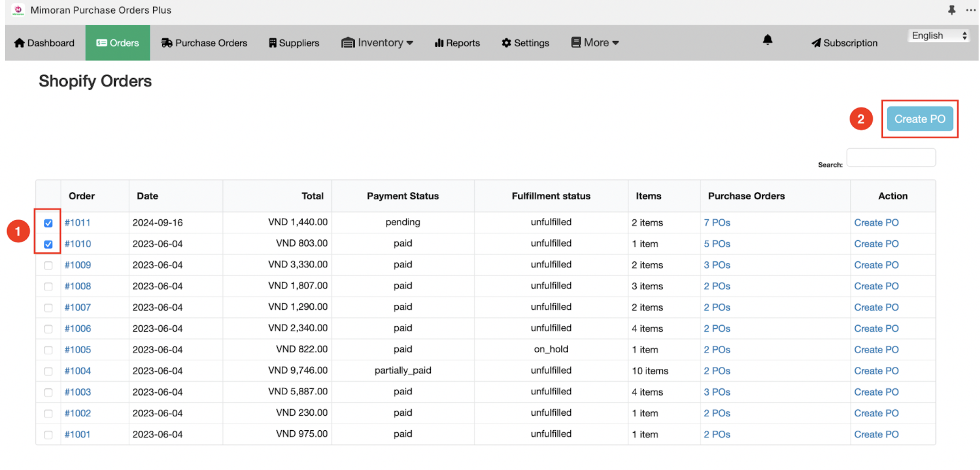The image size is (980, 470).
Task: Open order link #1009
Action: pyautogui.click(x=78, y=265)
